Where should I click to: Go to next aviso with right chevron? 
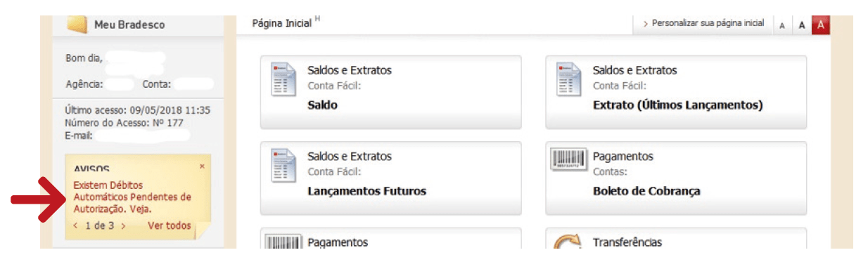tap(123, 225)
